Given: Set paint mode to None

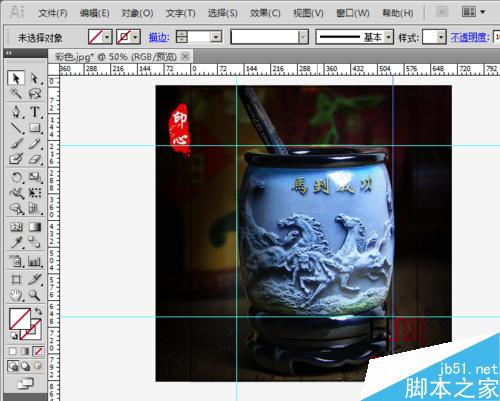Looking at the screenshot, I should click(x=38, y=351).
